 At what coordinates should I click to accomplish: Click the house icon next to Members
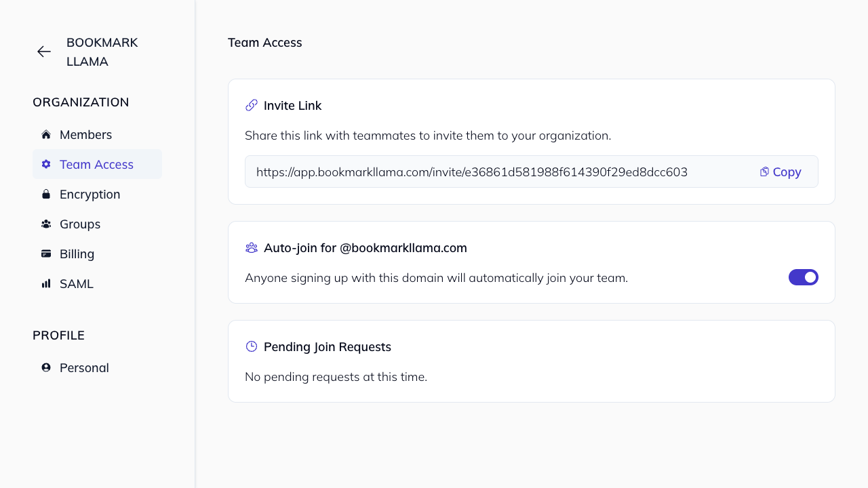pyautogui.click(x=45, y=134)
